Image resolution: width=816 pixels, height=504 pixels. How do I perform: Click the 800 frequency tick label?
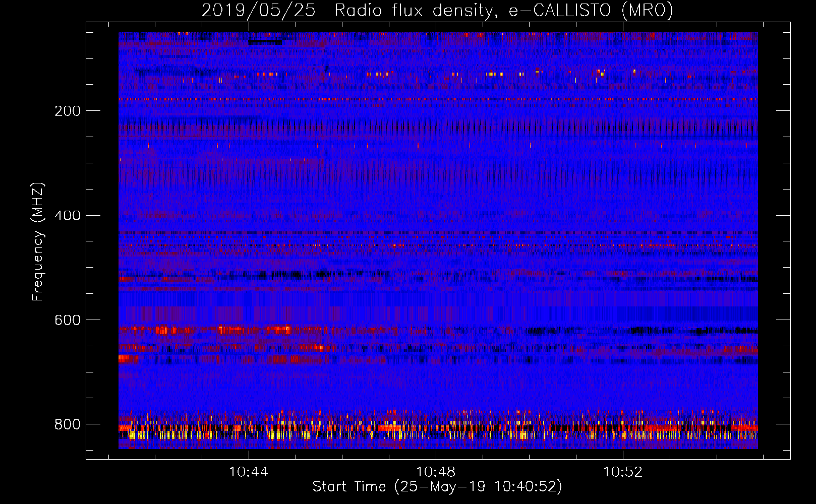pyautogui.click(x=68, y=424)
